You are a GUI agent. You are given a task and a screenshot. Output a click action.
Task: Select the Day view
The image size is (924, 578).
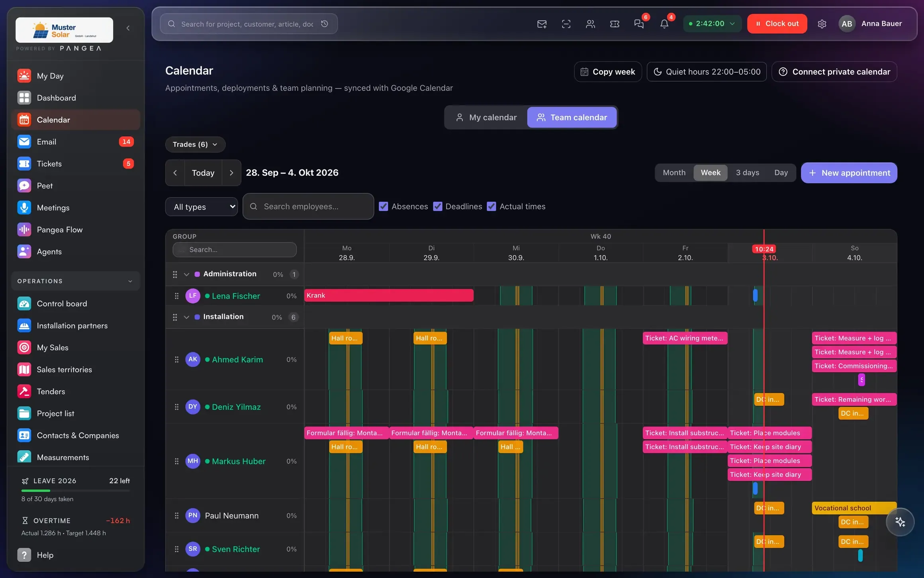[x=781, y=173]
